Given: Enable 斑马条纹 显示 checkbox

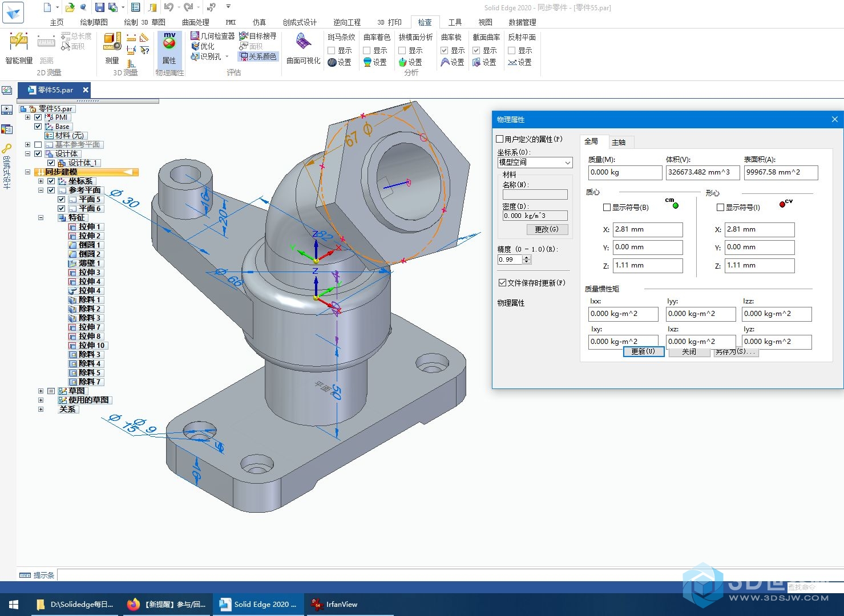Looking at the screenshot, I should pyautogui.click(x=331, y=50).
